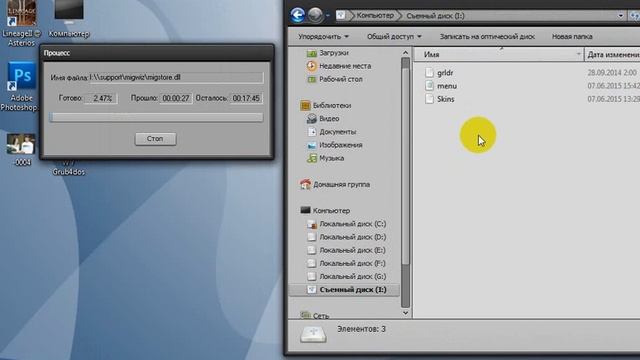
Task: Click the Видео library icon
Action: (x=311, y=119)
